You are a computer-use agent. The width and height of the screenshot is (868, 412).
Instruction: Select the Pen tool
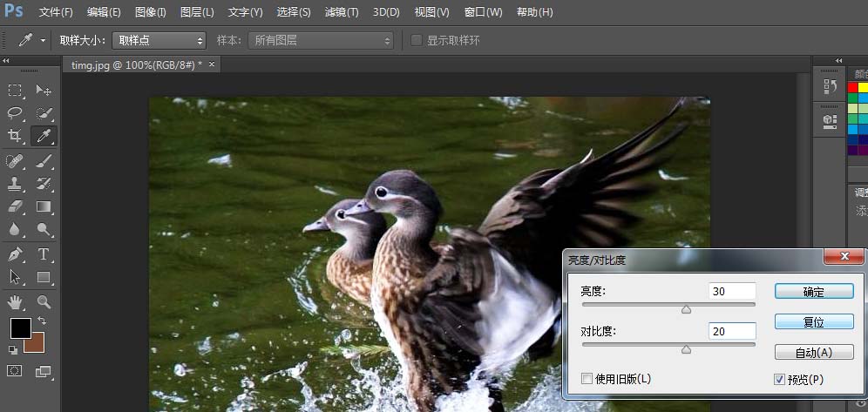click(x=15, y=254)
